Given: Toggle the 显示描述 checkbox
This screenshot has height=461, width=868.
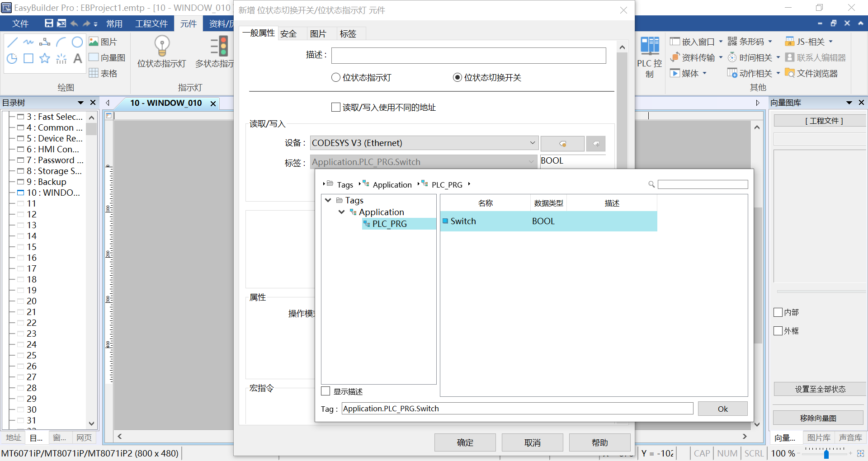Looking at the screenshot, I should [x=325, y=391].
